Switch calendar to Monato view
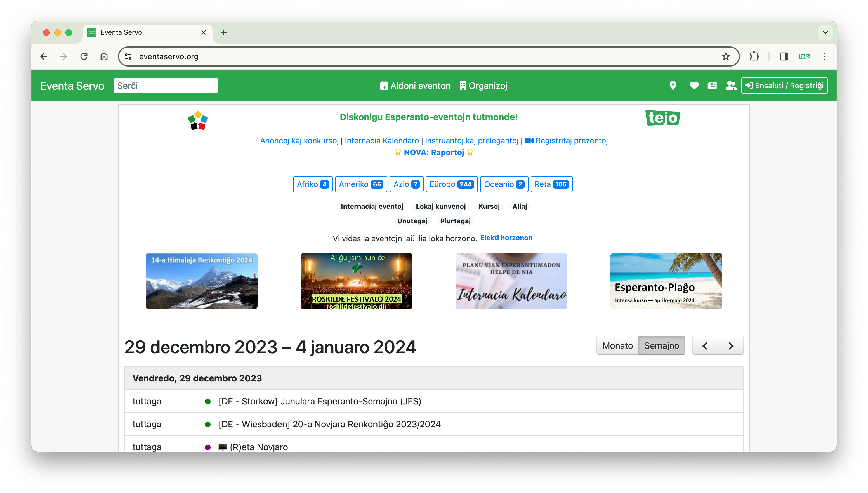This screenshot has width=868, height=493. pos(617,345)
